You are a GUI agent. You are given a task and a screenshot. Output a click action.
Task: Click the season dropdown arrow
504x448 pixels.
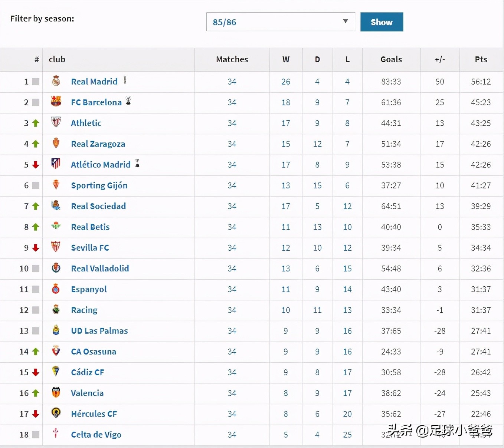click(x=346, y=22)
